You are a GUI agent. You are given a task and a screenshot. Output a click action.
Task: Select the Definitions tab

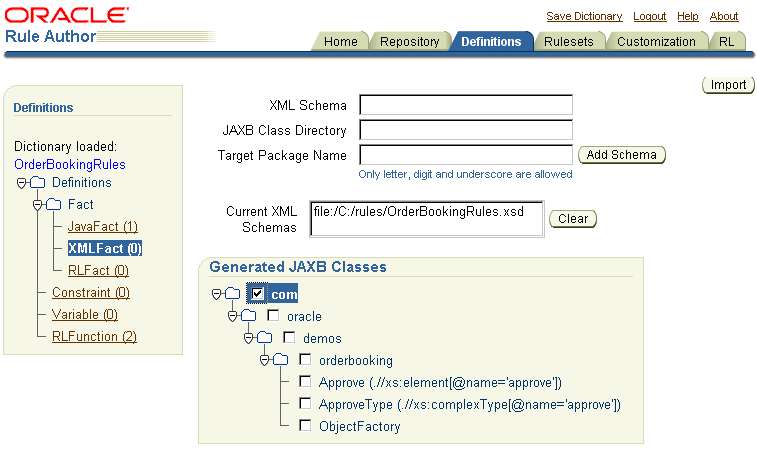491,42
